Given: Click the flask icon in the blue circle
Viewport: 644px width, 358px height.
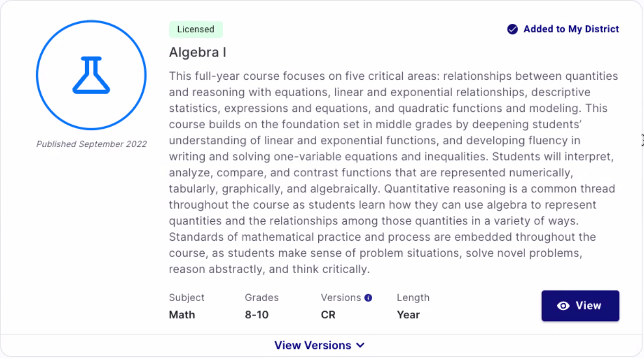Looking at the screenshot, I should [x=91, y=75].
